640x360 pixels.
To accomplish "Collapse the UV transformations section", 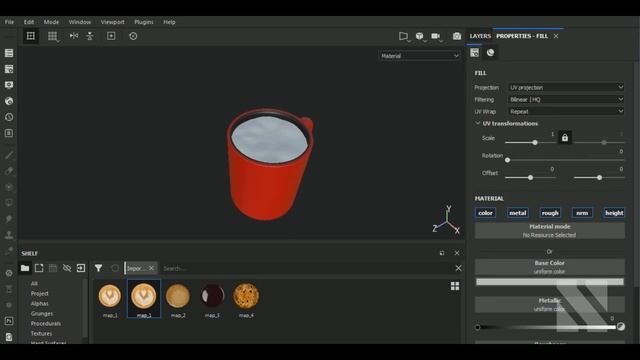I will pyautogui.click(x=478, y=123).
